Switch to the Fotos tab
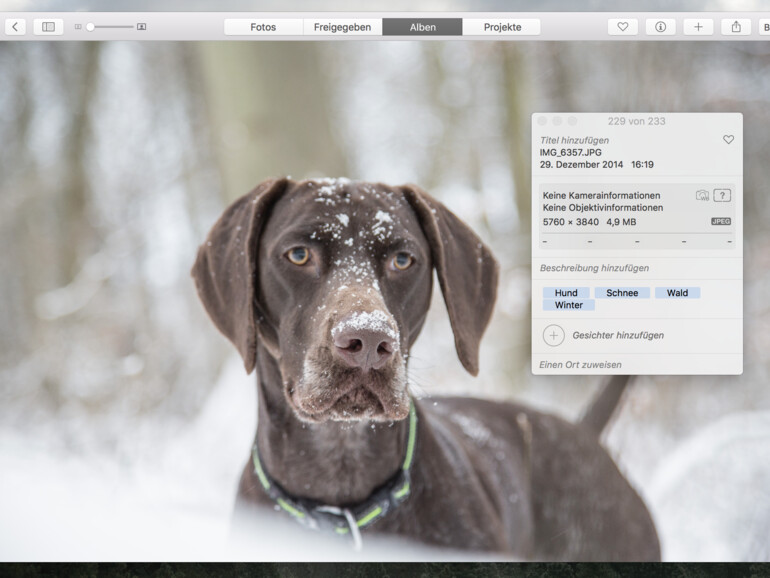The image size is (770, 578). tap(263, 27)
